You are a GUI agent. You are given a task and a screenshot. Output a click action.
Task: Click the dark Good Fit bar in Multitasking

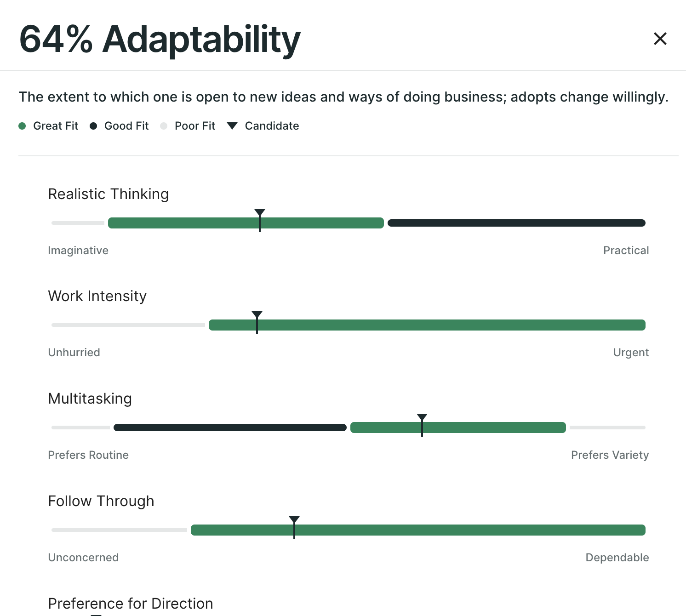coord(230,428)
